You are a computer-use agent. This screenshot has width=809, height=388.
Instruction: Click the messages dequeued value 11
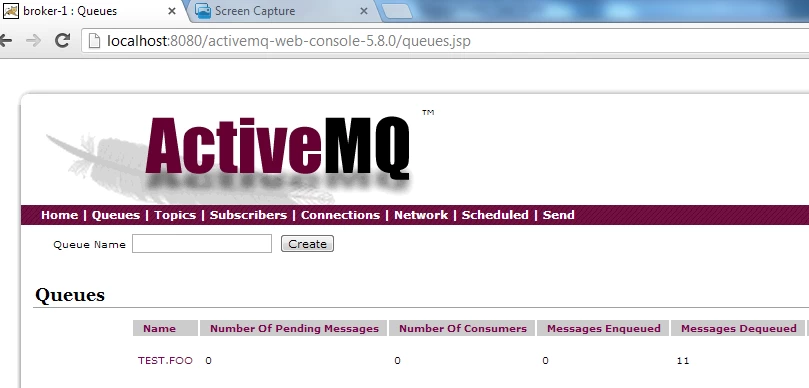(x=683, y=361)
